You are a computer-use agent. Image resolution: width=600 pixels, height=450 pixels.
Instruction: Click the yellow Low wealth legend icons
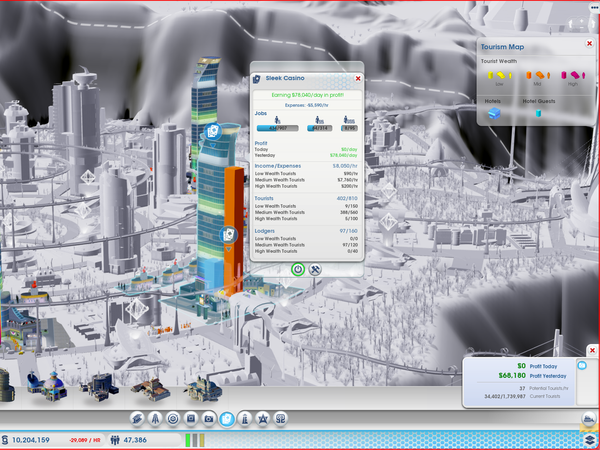click(500, 75)
